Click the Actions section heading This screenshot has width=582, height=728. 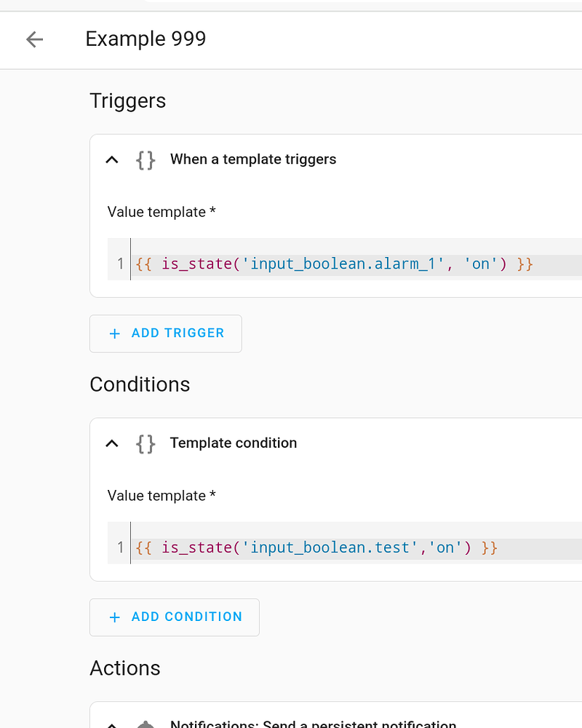coord(124,668)
